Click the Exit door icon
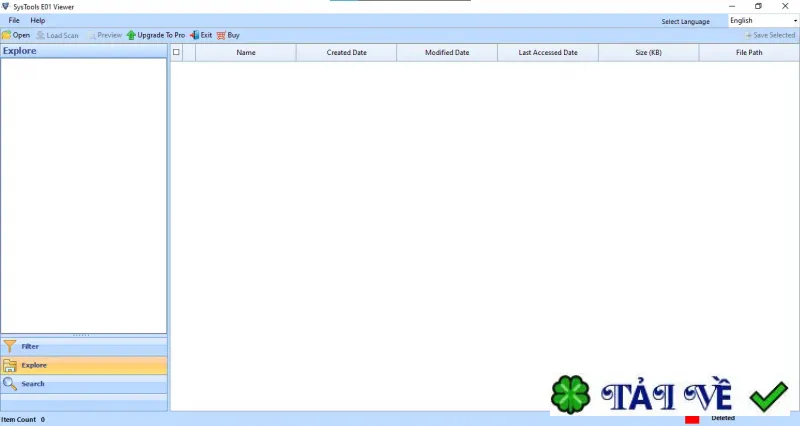 (x=194, y=35)
